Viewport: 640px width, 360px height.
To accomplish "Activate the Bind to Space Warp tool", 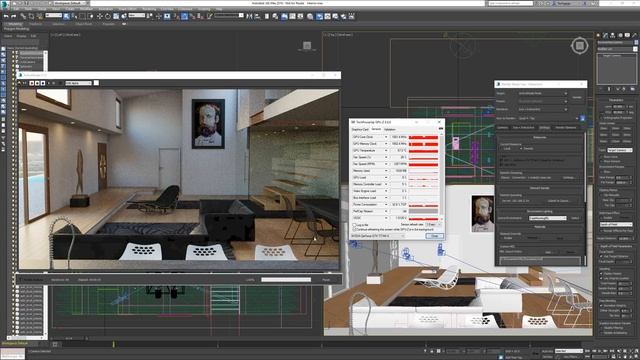I will 40,16.
